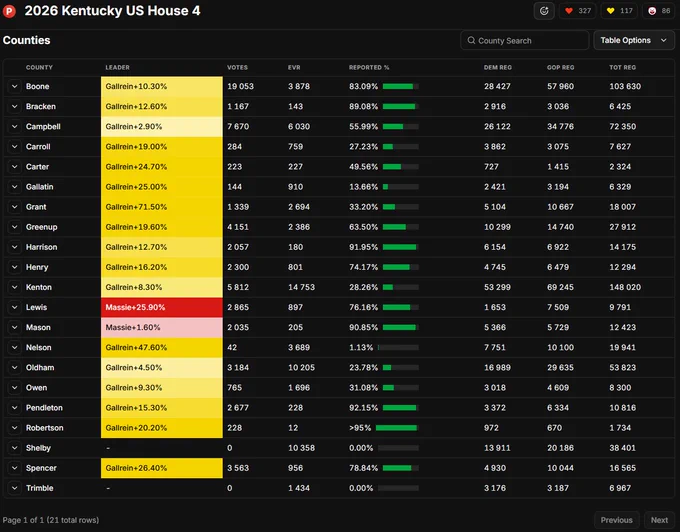Click the Shelby 0.00% reported value
This screenshot has width=680, height=532.
tap(361, 448)
